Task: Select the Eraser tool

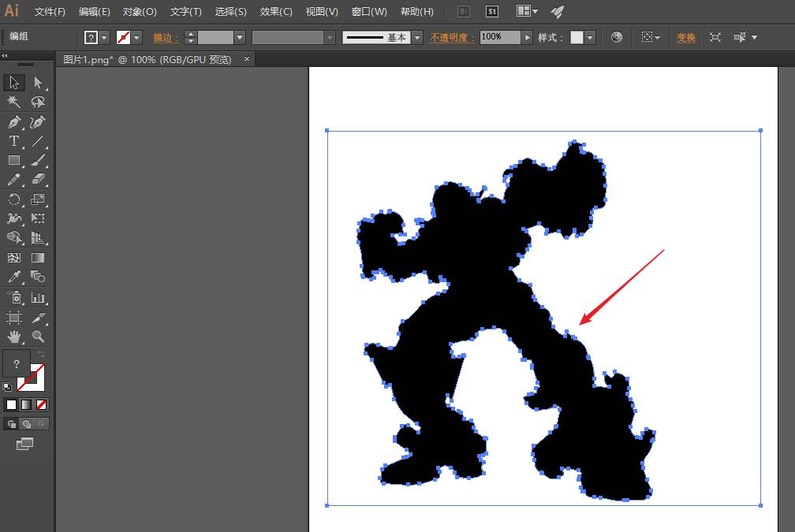Action: click(38, 180)
